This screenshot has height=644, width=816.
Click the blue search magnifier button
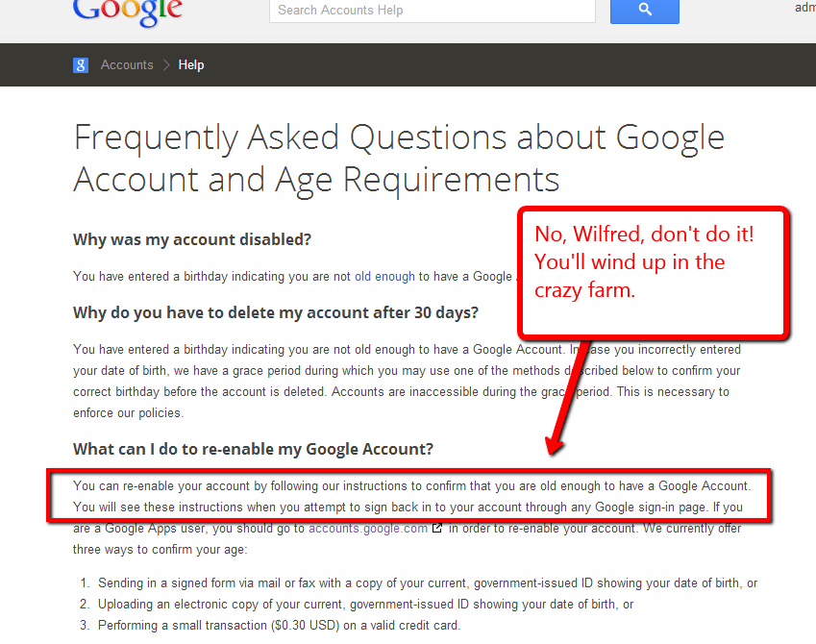click(644, 11)
